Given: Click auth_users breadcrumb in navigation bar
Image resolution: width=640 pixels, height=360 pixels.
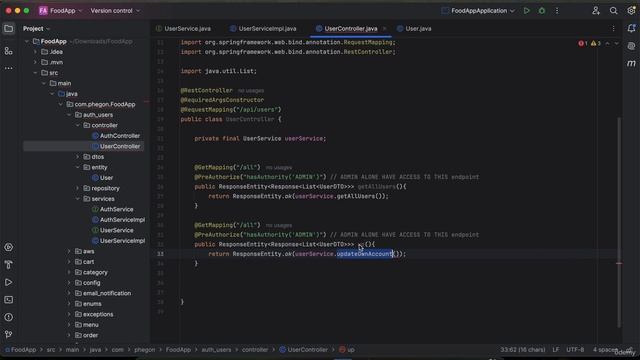Looking at the screenshot, I should [x=216, y=350].
